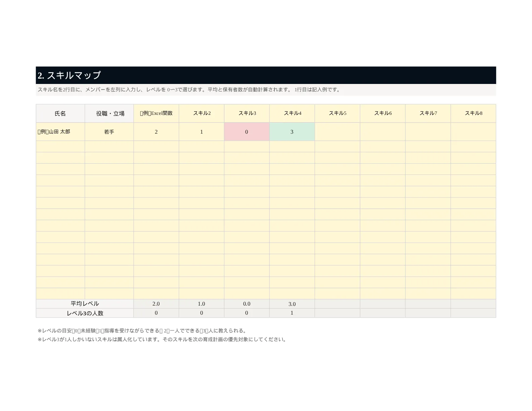The height and width of the screenshot is (411, 532).
Task: Click the '若手' role cell
Action: (109, 132)
